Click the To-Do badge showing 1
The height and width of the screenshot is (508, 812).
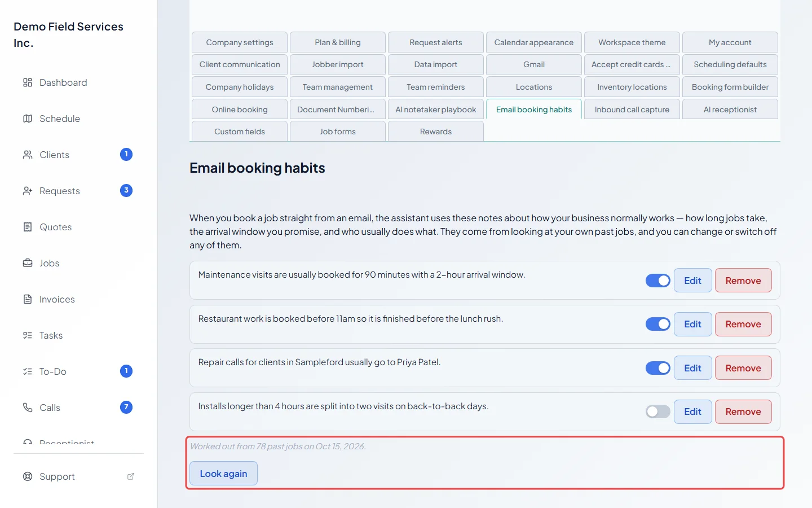point(126,371)
